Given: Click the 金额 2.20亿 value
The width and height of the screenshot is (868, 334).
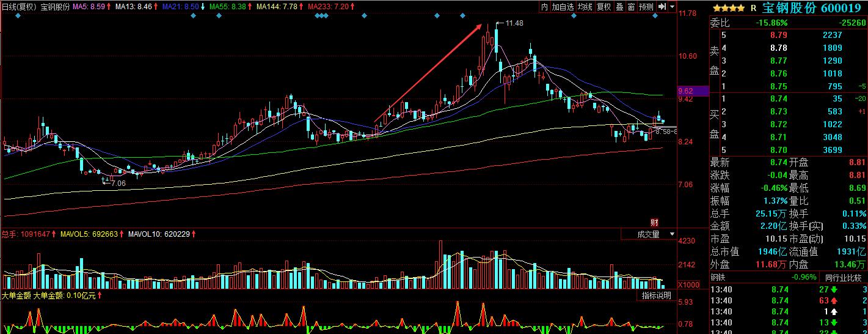Looking at the screenshot, I should tap(773, 226).
